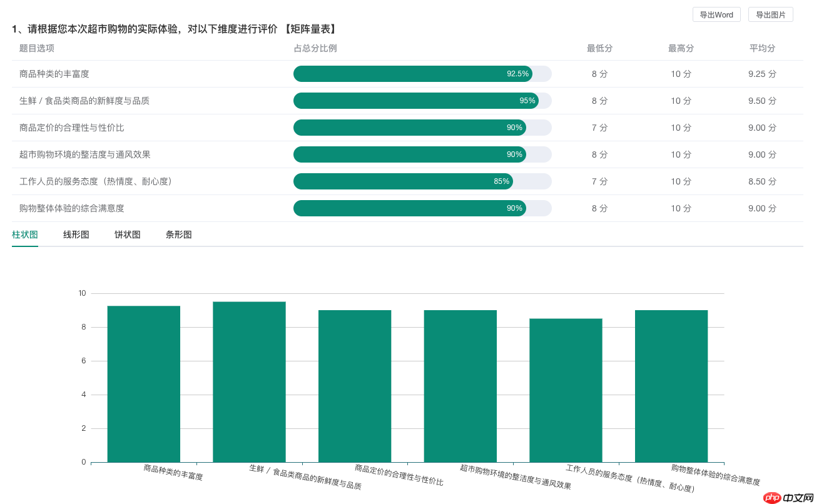The image size is (814, 504).
Task: Click the 95% progress bar
Action: click(x=416, y=100)
